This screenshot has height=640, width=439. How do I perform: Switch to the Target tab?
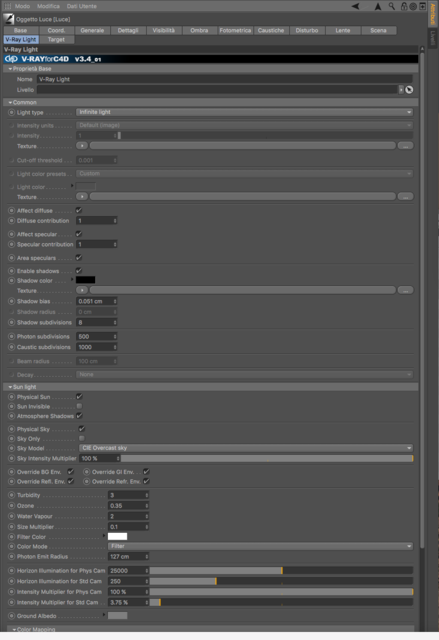[56, 40]
